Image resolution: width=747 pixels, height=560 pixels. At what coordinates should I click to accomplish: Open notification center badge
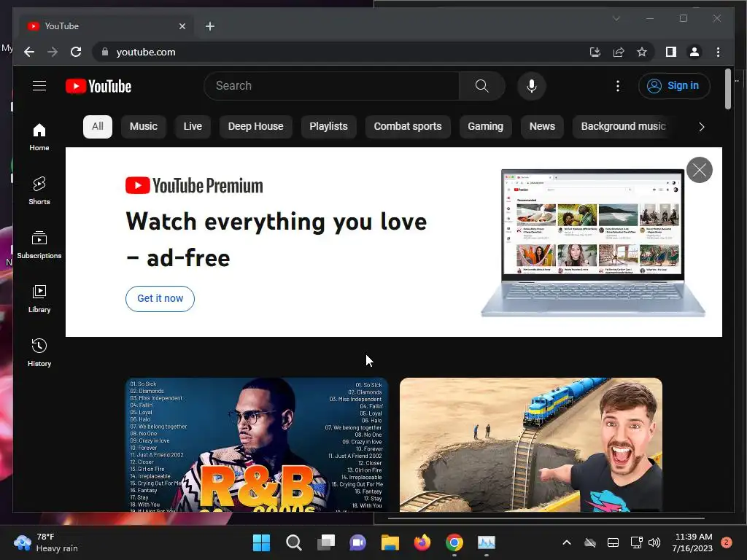point(727,542)
